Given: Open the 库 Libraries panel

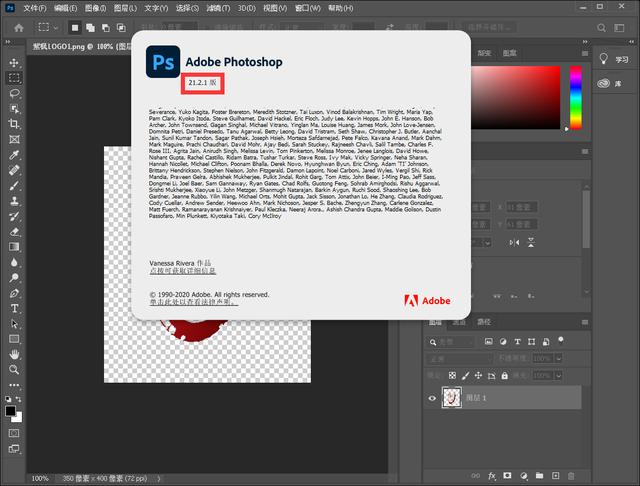Looking at the screenshot, I should click(615, 84).
